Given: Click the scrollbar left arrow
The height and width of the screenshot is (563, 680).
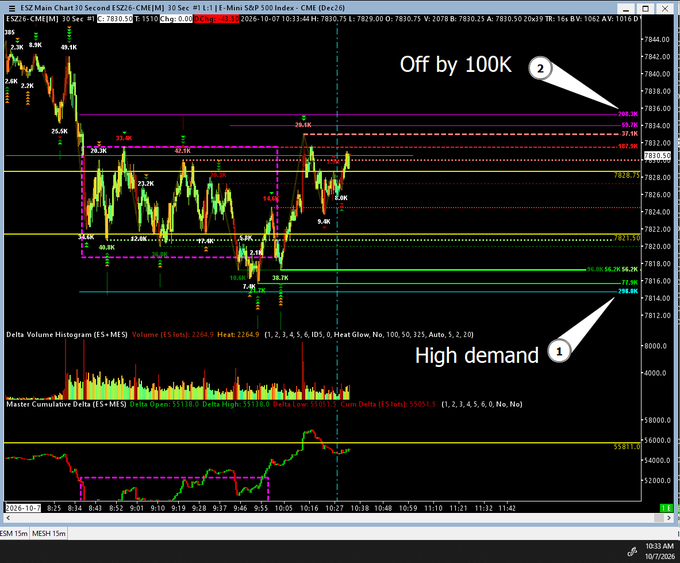Looking at the screenshot, I should (8, 518).
